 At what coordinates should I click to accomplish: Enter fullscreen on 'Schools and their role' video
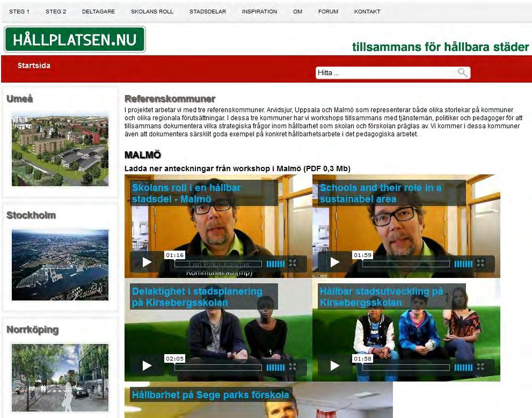(480, 263)
